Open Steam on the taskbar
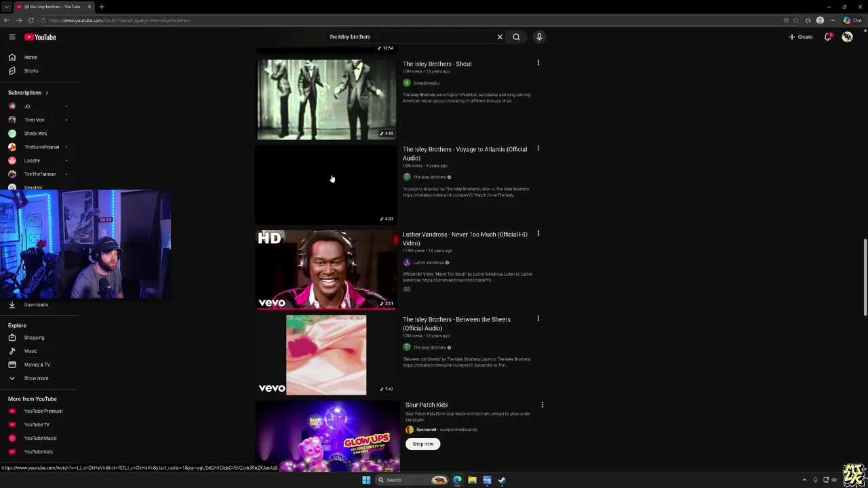This screenshot has height=488, width=868. click(x=502, y=480)
